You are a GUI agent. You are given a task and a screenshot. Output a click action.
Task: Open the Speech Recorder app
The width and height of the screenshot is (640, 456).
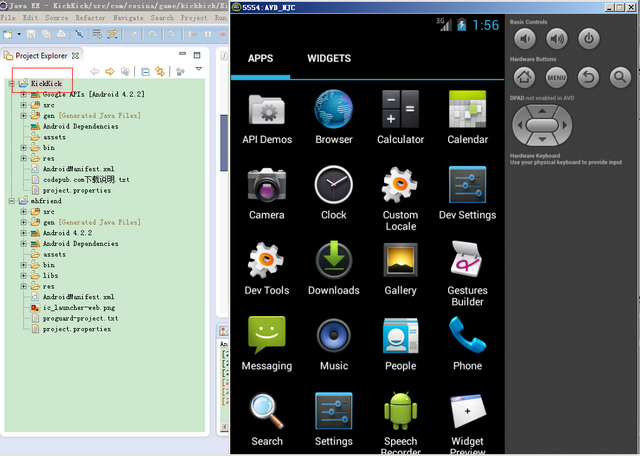pos(400,423)
